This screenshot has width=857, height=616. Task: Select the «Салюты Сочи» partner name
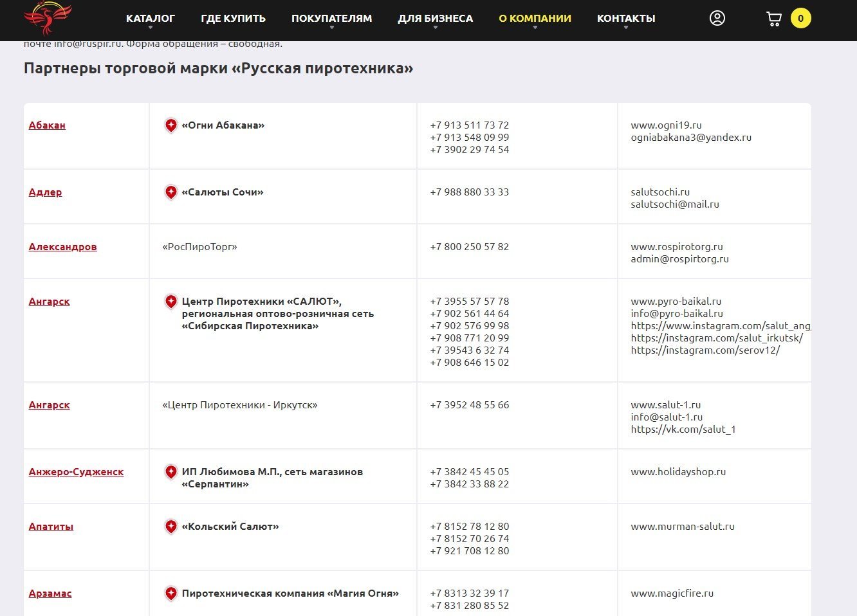point(223,192)
